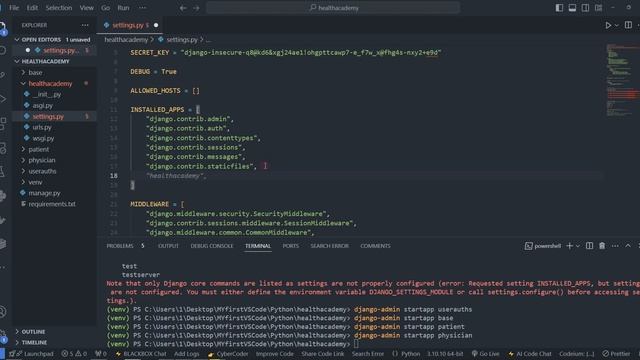Open the Edit menu
Viewport: 640px width, 360px height.
pyautogui.click(x=32, y=8)
